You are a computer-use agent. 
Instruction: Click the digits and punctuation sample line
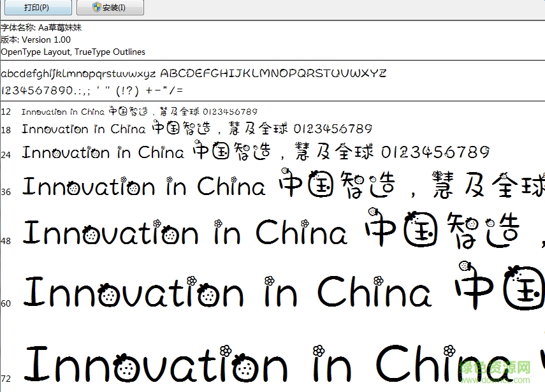click(92, 91)
